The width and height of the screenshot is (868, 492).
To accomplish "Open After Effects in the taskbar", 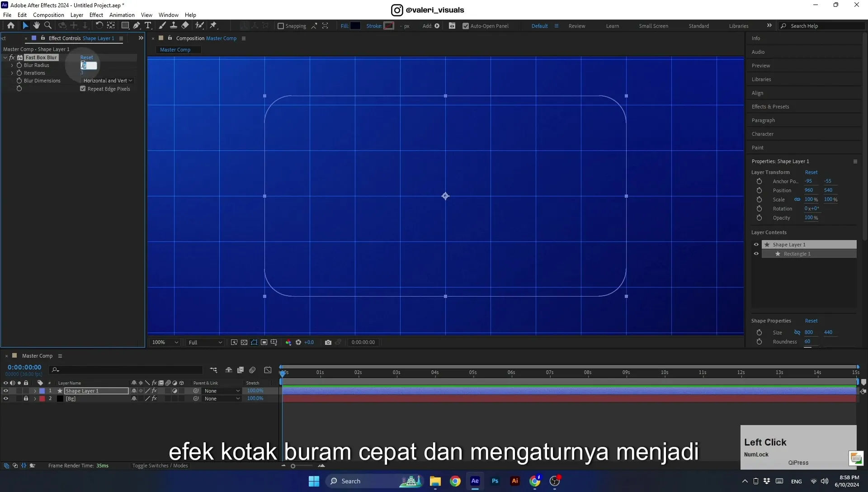I will pos(475,481).
